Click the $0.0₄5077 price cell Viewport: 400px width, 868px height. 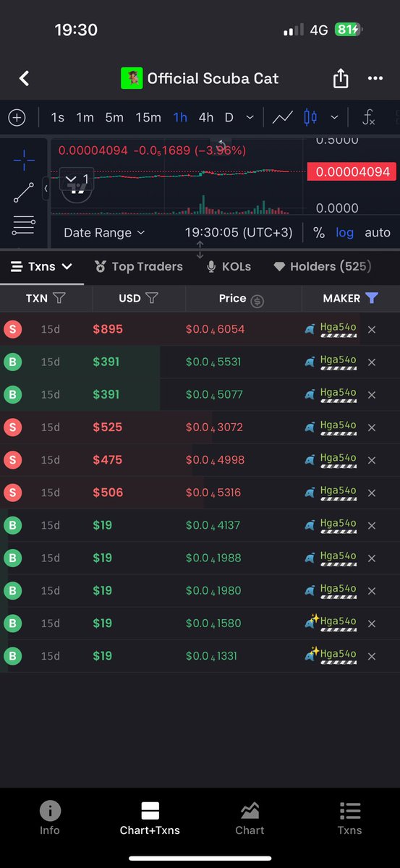click(214, 395)
